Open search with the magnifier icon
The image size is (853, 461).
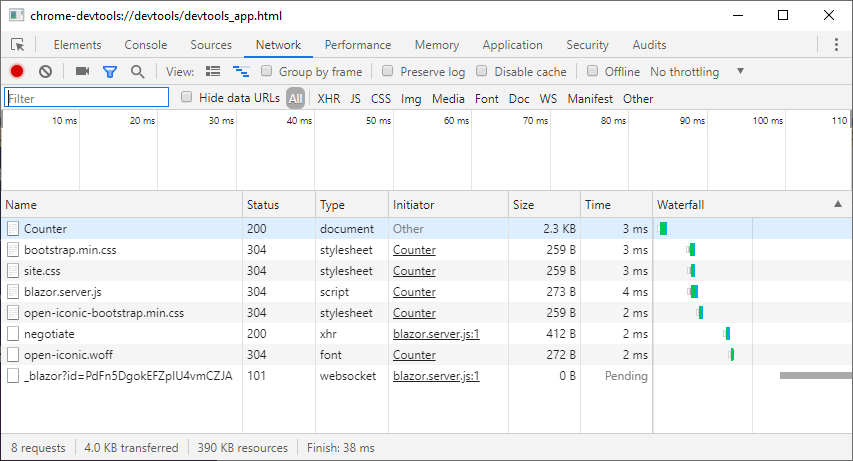coord(138,72)
